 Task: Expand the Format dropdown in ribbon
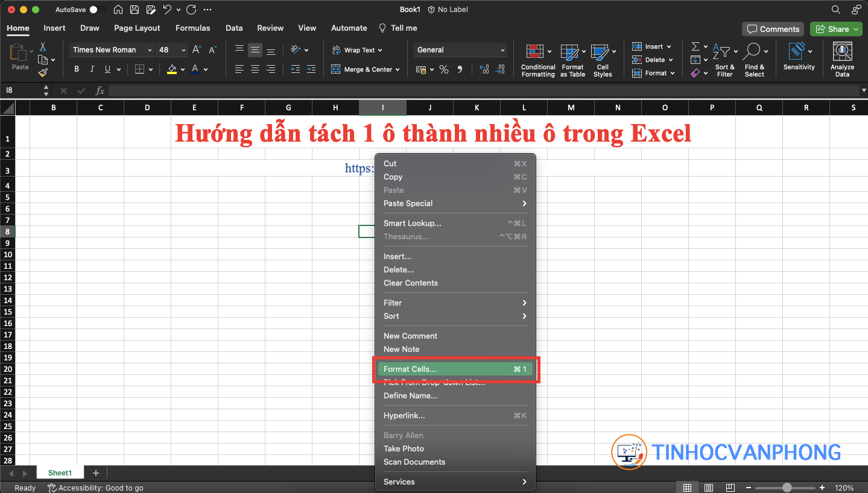(x=672, y=73)
